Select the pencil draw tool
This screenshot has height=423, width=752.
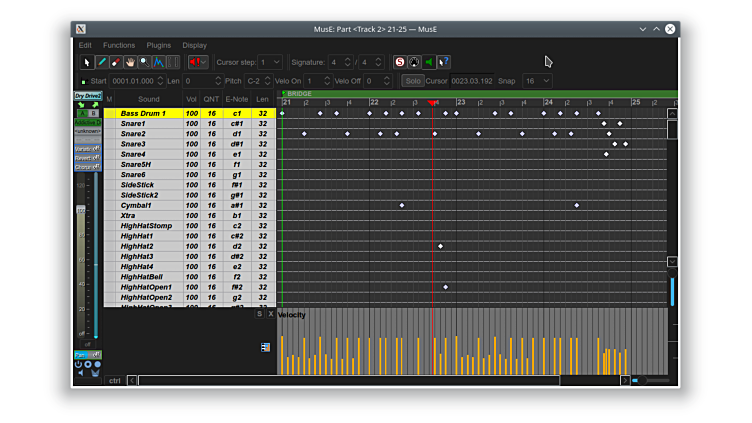[101, 62]
